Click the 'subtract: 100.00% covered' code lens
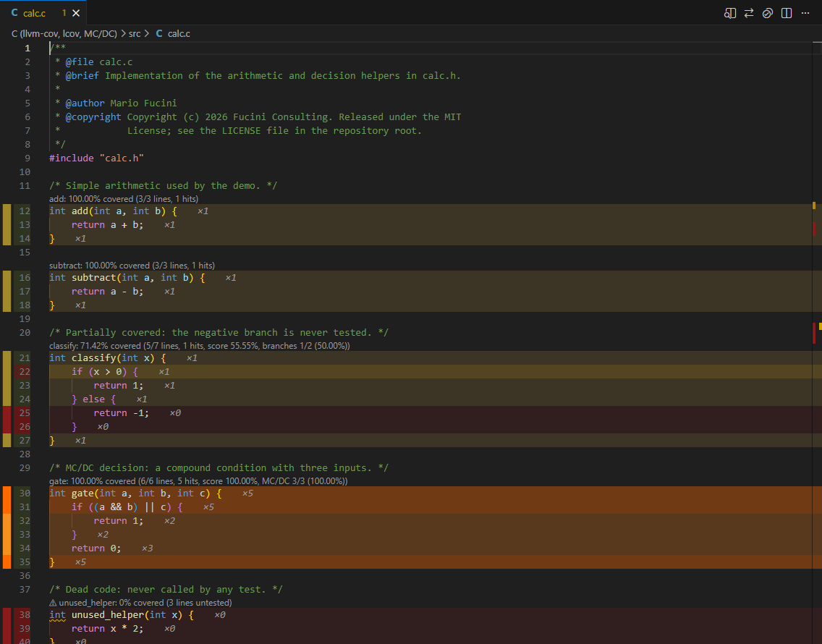This screenshot has width=822, height=644. tap(132, 266)
